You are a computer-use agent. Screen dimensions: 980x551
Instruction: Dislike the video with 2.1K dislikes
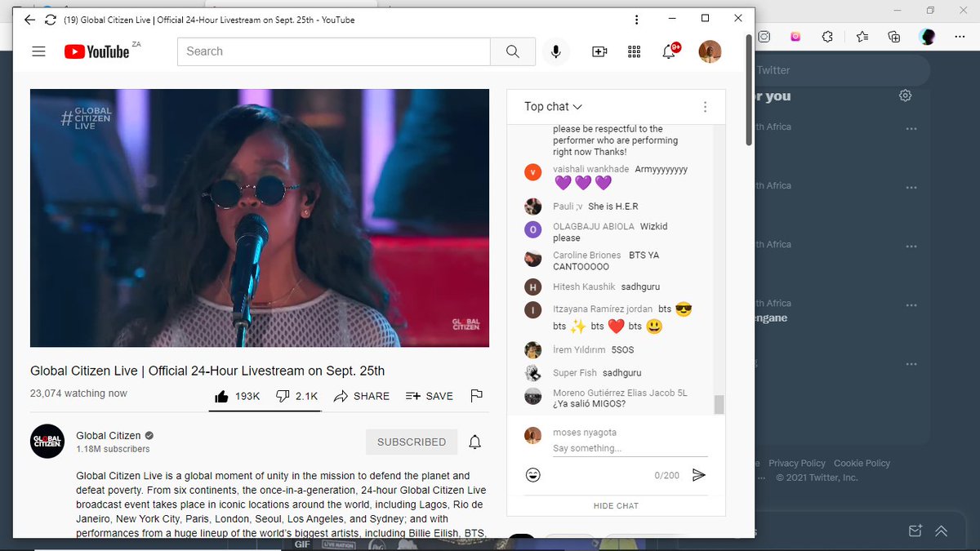297,396
